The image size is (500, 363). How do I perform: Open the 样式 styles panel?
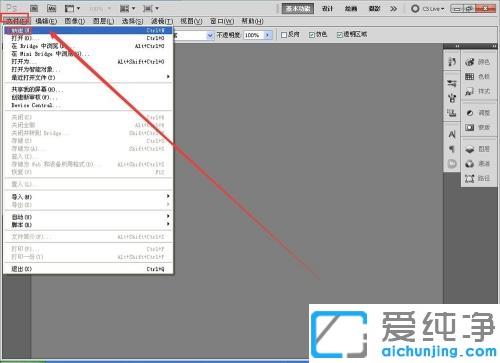point(478,91)
